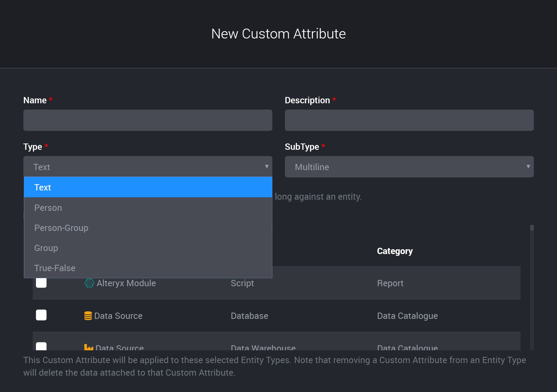Click the Category column header
Image resolution: width=557 pixels, height=392 pixels.
(395, 251)
